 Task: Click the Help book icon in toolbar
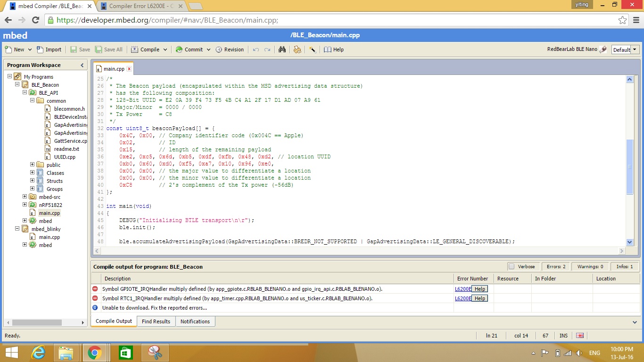click(328, 49)
